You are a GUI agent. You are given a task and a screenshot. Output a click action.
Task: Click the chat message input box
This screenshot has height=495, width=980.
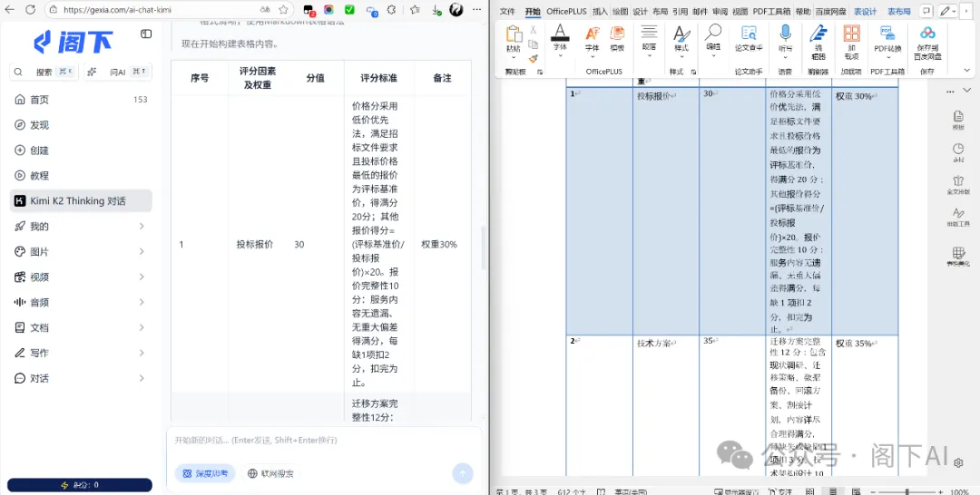click(x=324, y=441)
